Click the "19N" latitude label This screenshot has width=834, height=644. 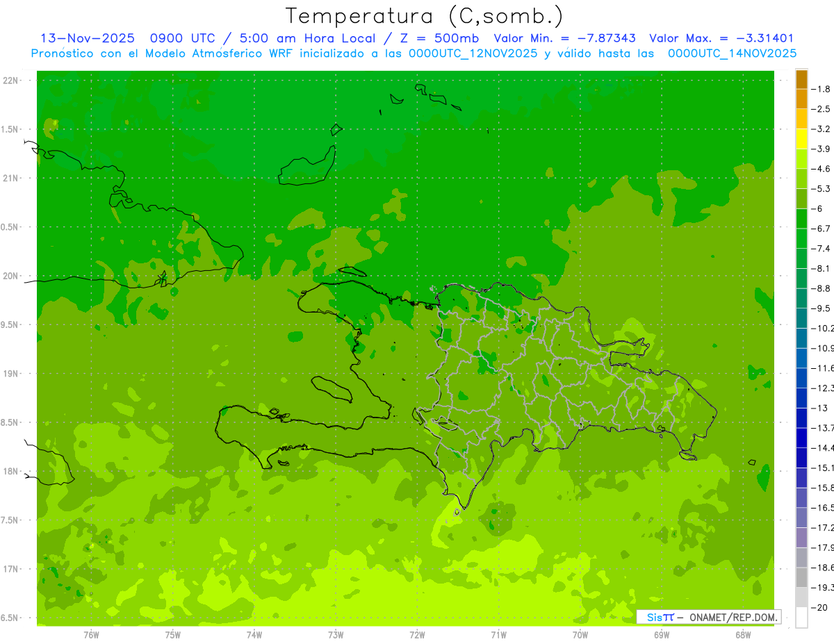point(10,374)
